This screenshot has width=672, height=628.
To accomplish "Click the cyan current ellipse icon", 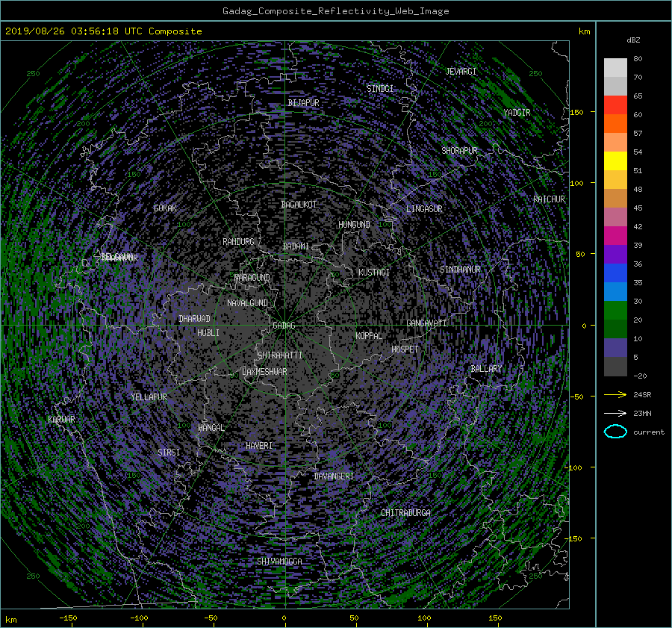I will [x=615, y=432].
